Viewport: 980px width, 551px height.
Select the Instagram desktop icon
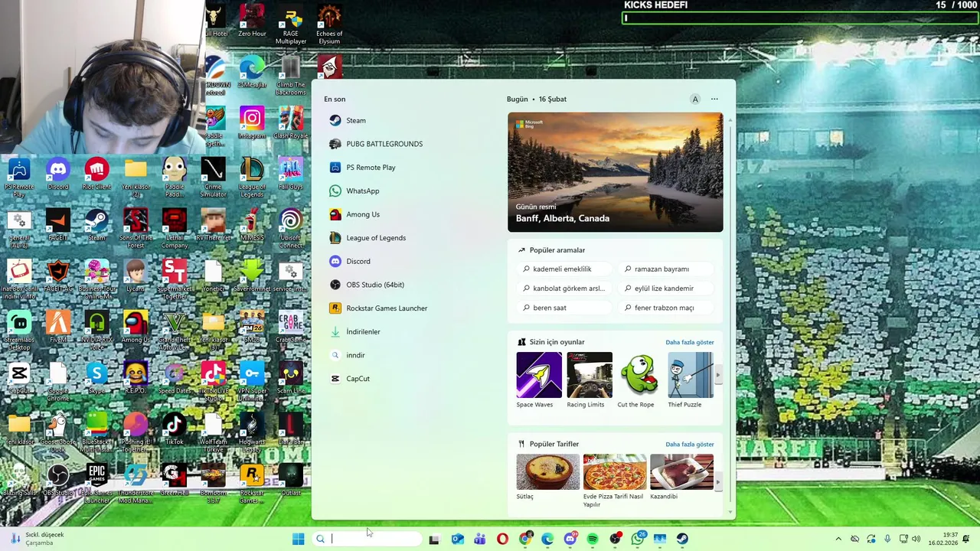click(251, 123)
